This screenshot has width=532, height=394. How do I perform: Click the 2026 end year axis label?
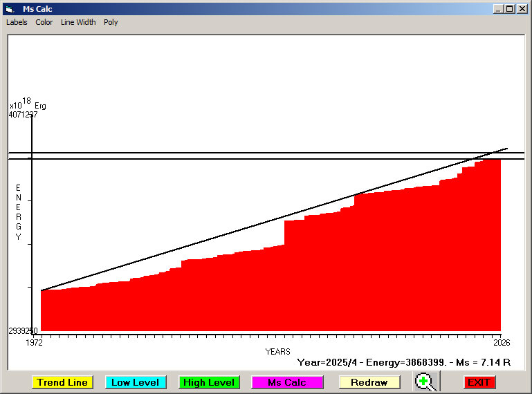(x=501, y=343)
